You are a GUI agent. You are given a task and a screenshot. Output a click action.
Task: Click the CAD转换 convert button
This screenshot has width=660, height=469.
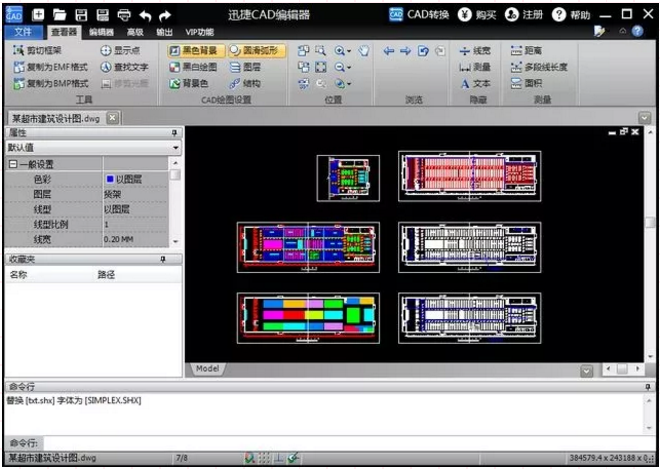point(419,15)
